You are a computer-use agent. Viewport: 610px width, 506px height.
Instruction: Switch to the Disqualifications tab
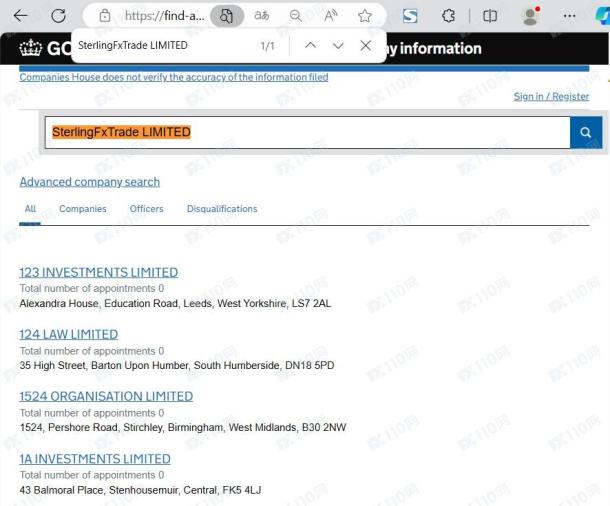[x=222, y=209]
